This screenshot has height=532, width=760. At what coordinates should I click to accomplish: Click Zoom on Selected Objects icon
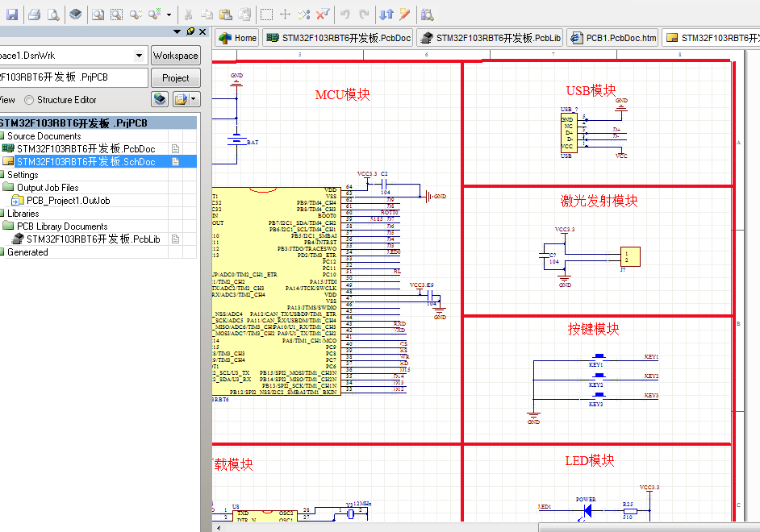(x=136, y=15)
